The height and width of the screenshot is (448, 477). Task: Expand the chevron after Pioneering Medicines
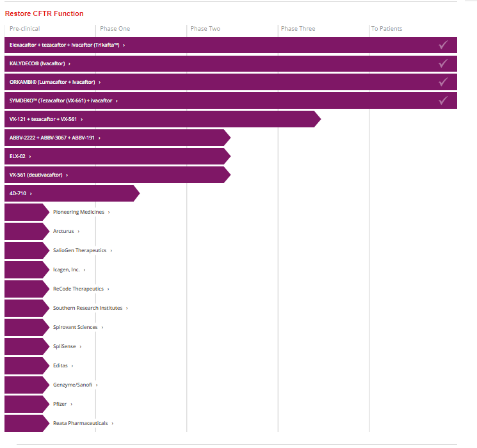tap(109, 212)
